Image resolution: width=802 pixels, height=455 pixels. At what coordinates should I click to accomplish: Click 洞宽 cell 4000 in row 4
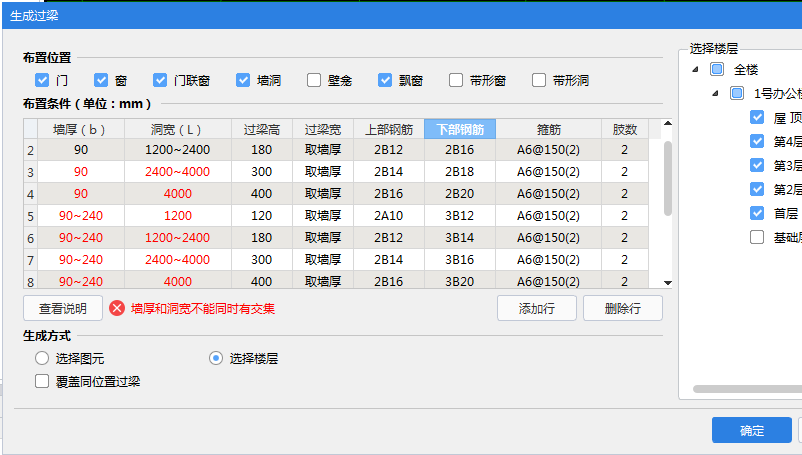(177, 194)
